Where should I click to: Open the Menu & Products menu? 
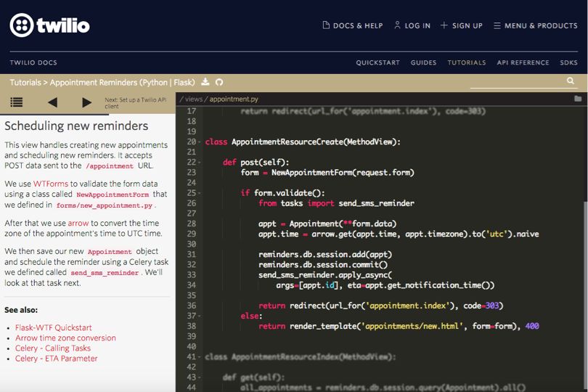(536, 25)
